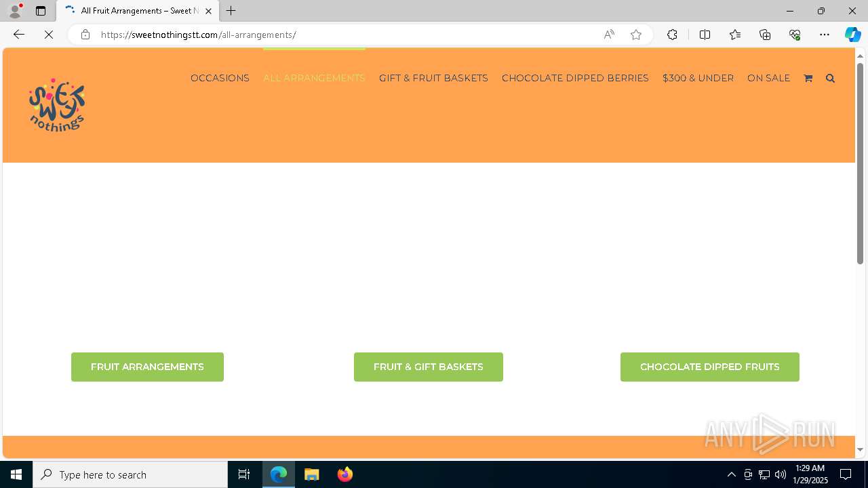Open Browser essentials heart icon
This screenshot has width=868, height=488.
tap(795, 35)
